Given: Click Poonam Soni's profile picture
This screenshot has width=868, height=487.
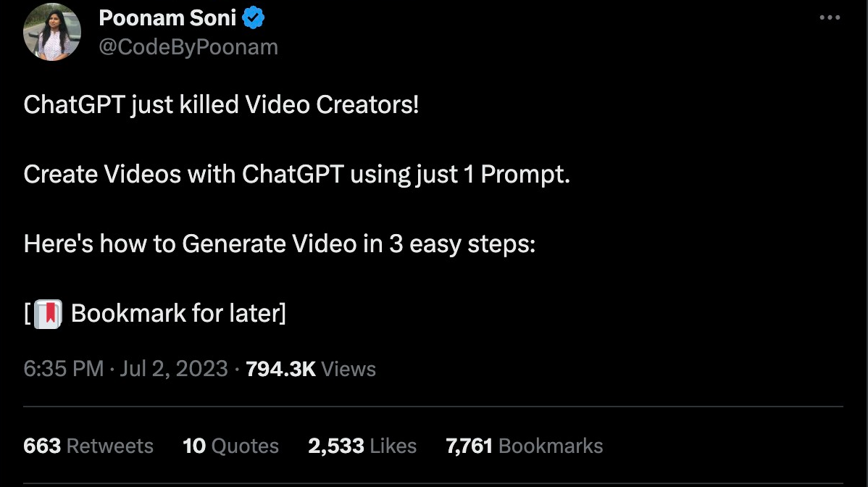Looking at the screenshot, I should tap(51, 32).
